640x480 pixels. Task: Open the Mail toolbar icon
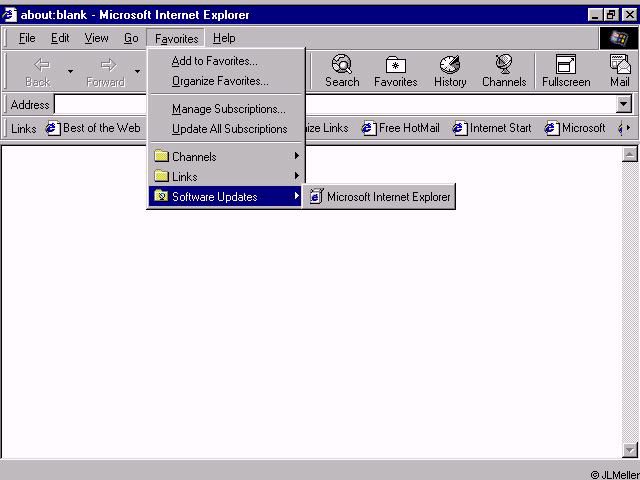[x=620, y=64]
